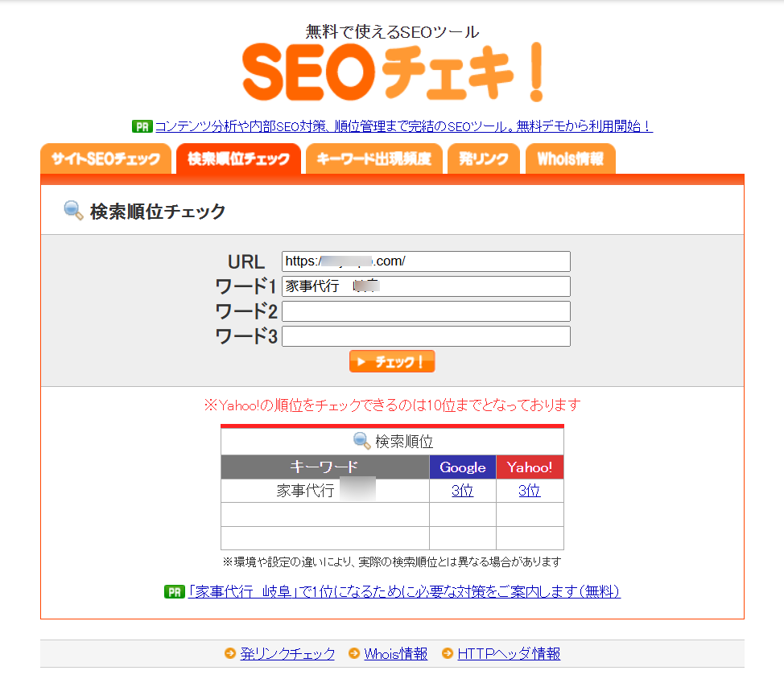Click the 検索順位 table title text
Screen dimensions: 784x687
click(404, 441)
